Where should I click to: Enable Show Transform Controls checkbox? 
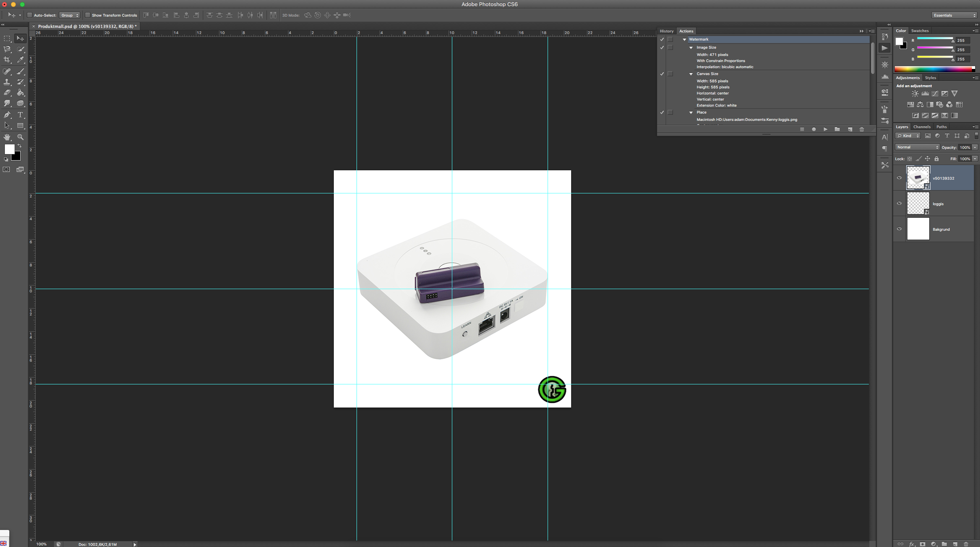click(x=88, y=15)
